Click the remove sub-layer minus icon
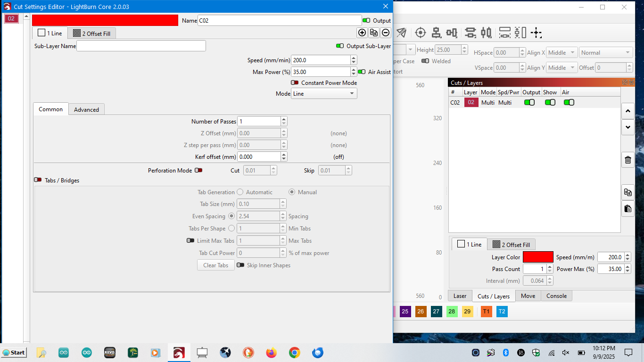Screen dimensions: 644x362 [x=386, y=33]
